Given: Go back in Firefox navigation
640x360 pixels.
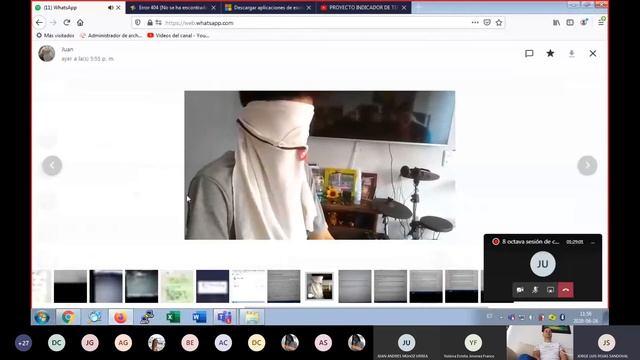Looking at the screenshot, I should pyautogui.click(x=39, y=22).
